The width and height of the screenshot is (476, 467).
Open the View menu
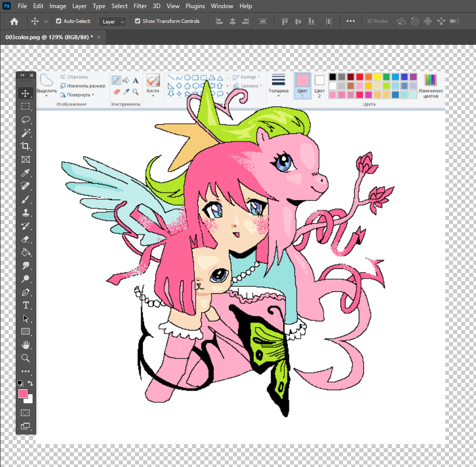coord(173,6)
